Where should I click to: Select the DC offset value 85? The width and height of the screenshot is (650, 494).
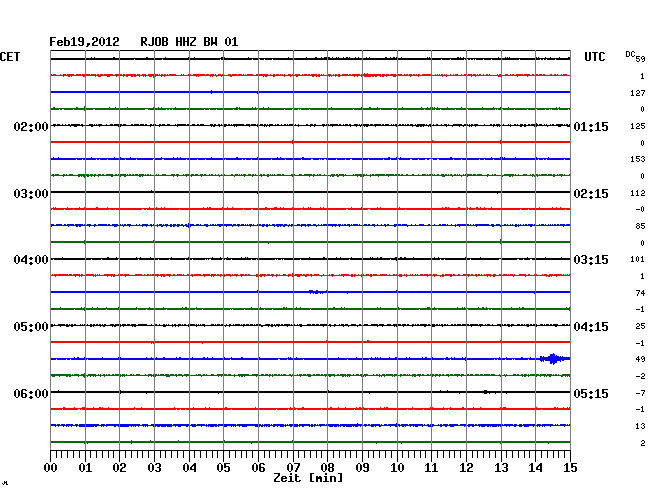click(640, 226)
